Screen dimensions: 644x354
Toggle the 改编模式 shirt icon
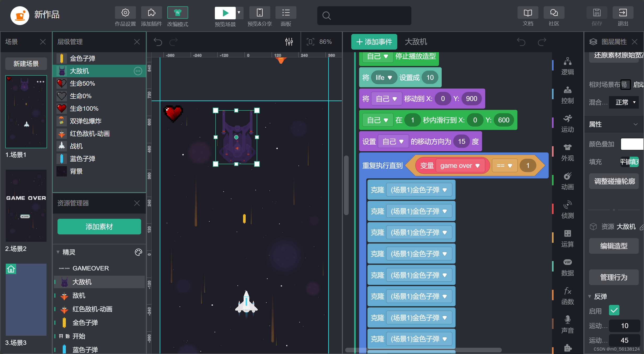(x=177, y=13)
